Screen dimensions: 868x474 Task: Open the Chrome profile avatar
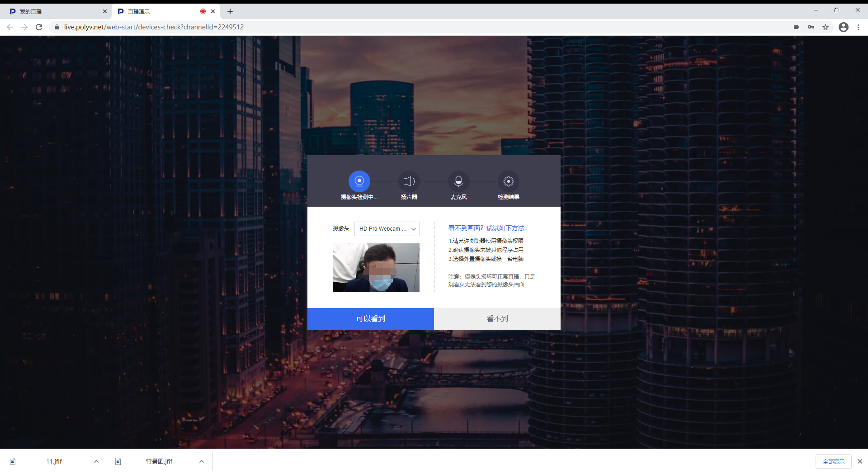[843, 27]
